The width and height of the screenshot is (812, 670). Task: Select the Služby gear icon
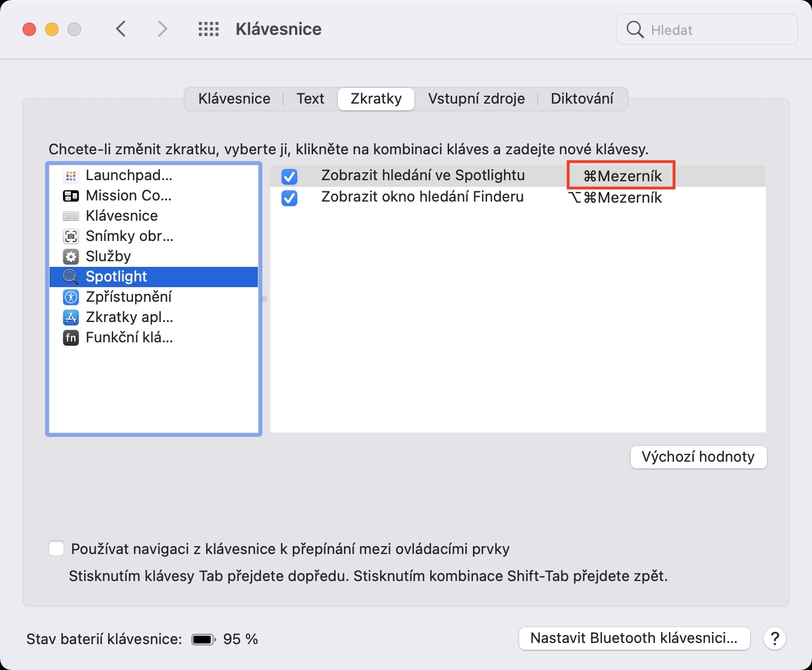pos(71,257)
